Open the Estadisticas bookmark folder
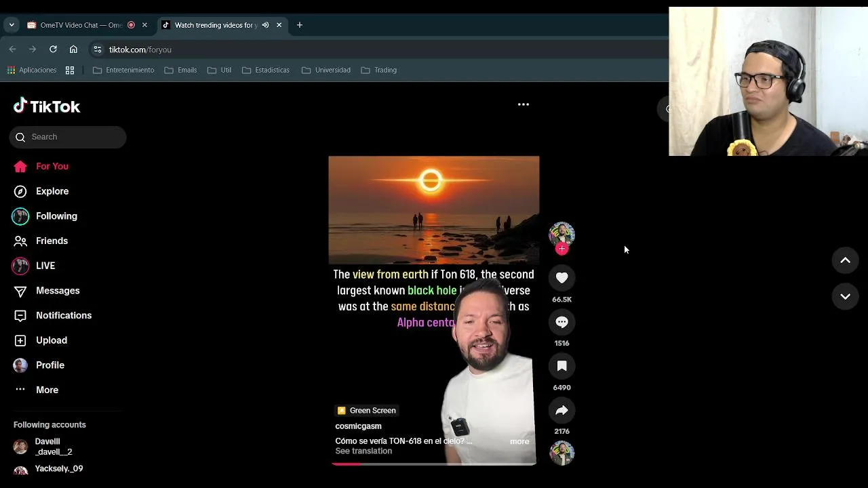 point(266,70)
